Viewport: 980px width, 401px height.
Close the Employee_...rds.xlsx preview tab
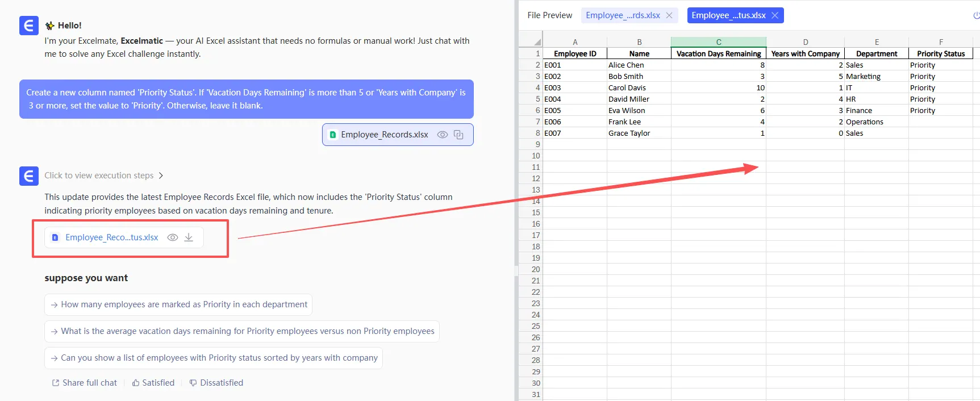click(x=669, y=15)
